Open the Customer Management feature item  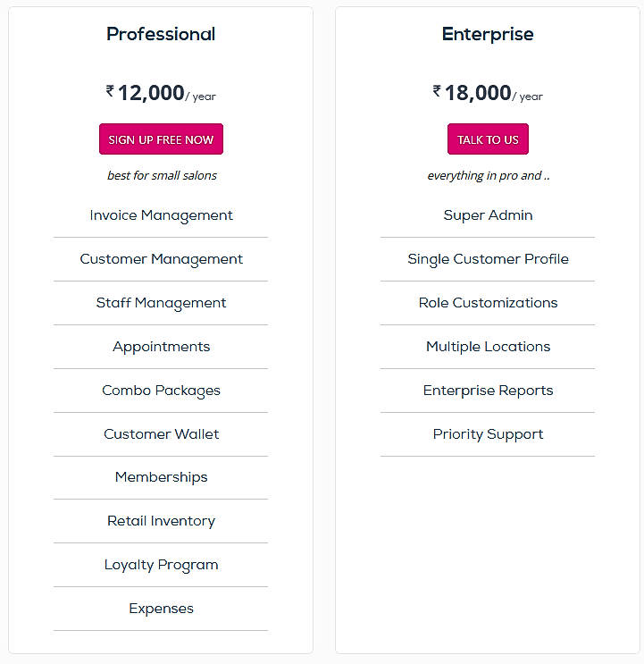click(x=161, y=259)
